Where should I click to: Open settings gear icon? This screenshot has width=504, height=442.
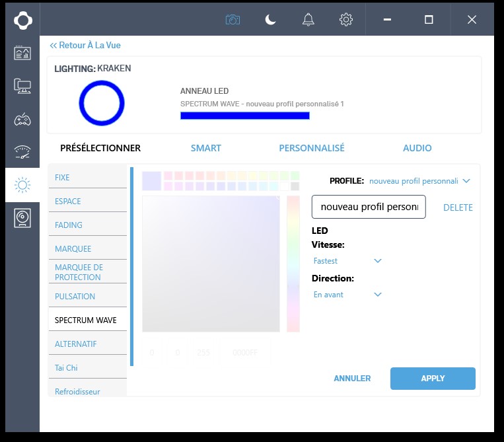coord(346,20)
